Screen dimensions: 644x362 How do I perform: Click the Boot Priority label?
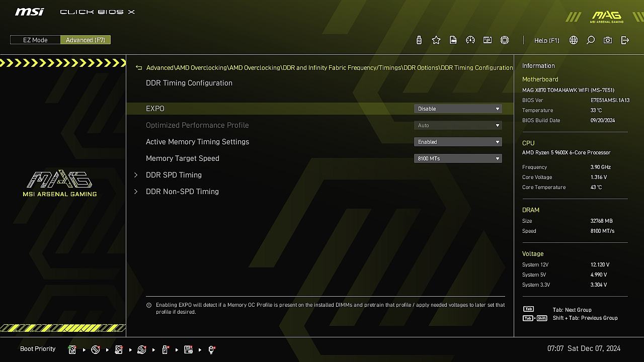pyautogui.click(x=38, y=349)
